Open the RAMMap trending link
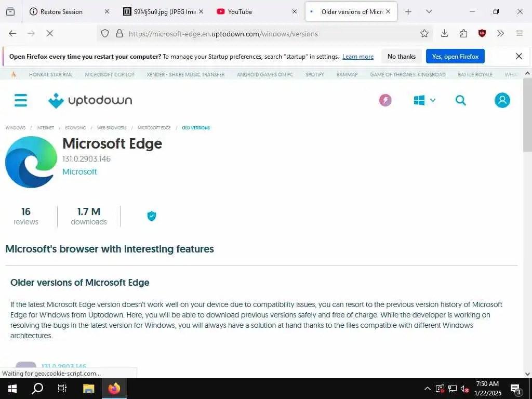The image size is (532, 399). (x=347, y=75)
